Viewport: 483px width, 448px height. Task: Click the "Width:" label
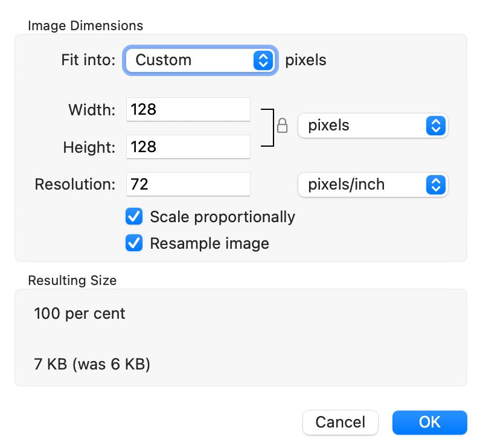click(91, 110)
